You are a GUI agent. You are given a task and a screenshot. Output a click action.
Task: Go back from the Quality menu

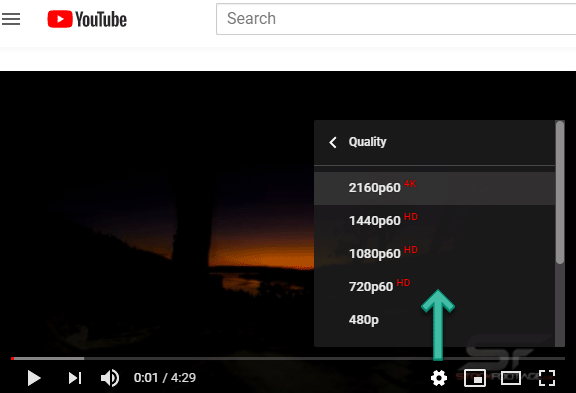click(x=333, y=142)
